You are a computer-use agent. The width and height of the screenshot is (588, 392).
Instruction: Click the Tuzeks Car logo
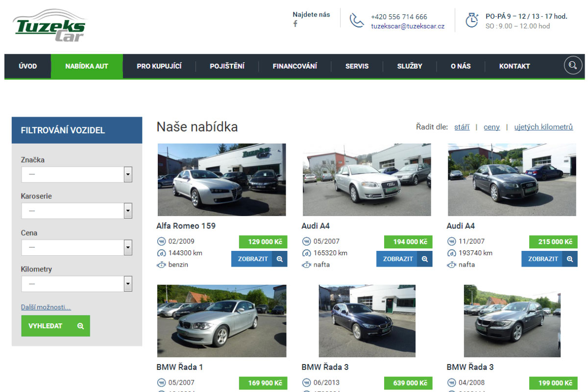(x=49, y=25)
